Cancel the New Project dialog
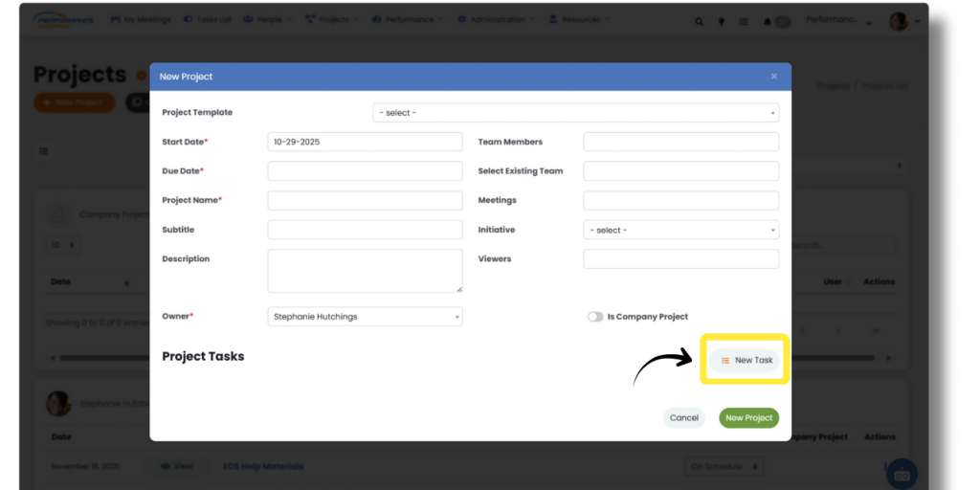This screenshot has height=490, width=980. pyautogui.click(x=683, y=417)
